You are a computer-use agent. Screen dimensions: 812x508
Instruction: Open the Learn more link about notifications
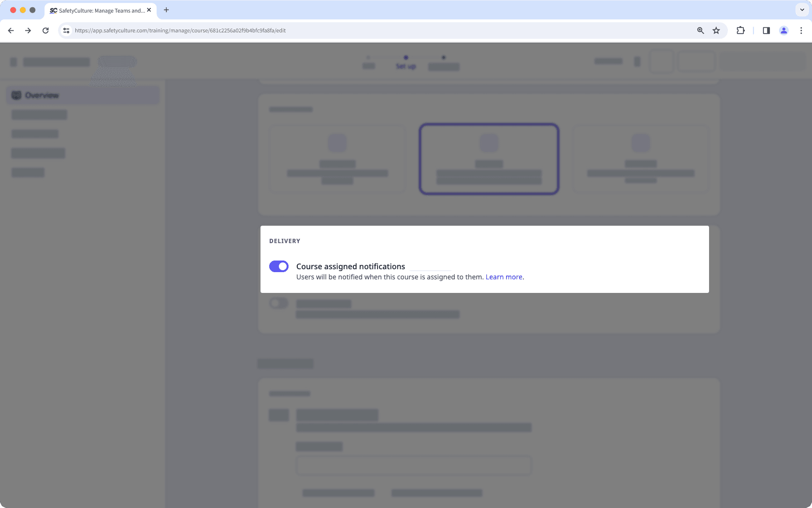504,276
